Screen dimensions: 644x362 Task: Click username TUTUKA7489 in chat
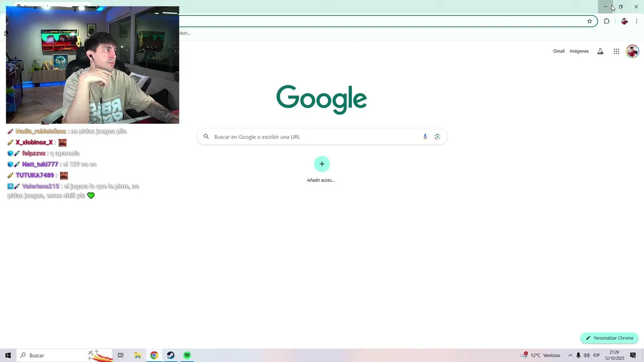(35, 175)
